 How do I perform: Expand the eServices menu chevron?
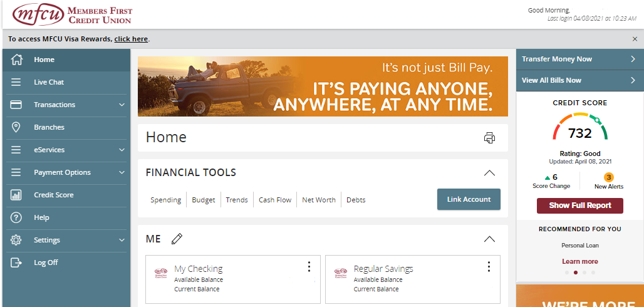click(122, 150)
